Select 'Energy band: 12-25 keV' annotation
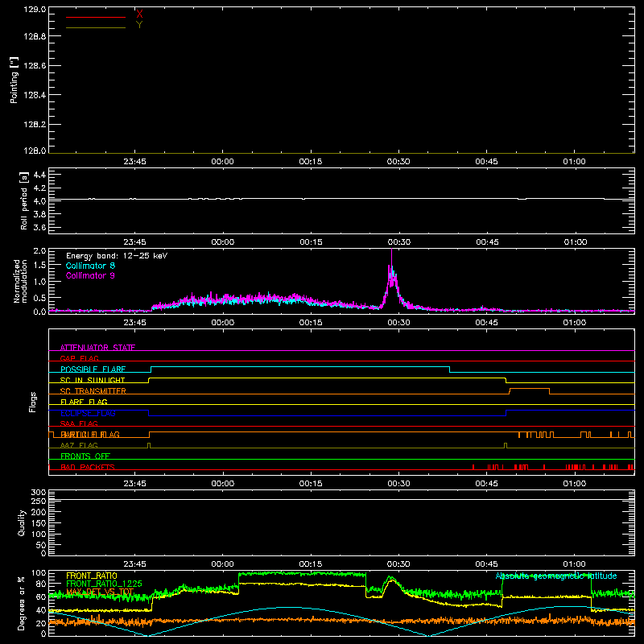Image resolution: width=644 pixels, height=644 pixels. (117, 256)
